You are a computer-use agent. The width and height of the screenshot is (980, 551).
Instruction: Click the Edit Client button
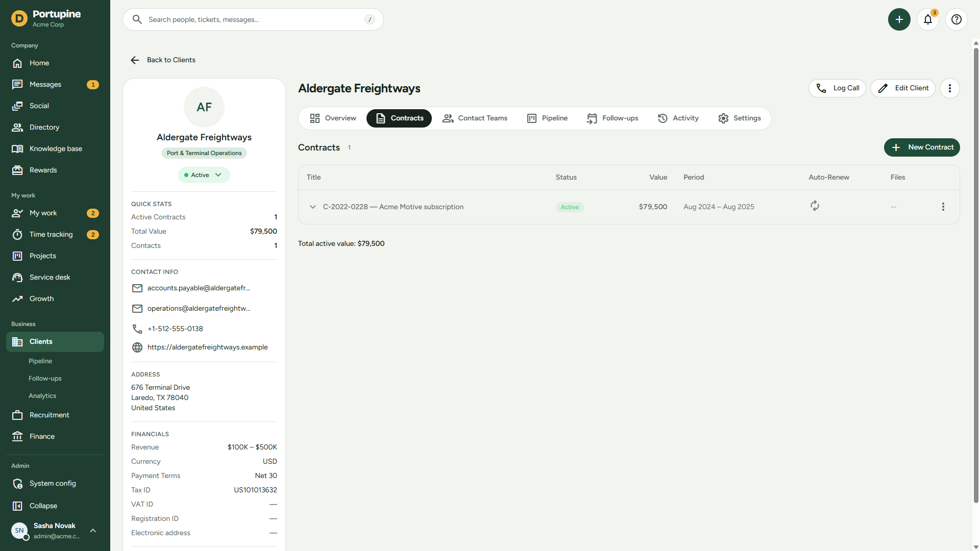pyautogui.click(x=903, y=88)
